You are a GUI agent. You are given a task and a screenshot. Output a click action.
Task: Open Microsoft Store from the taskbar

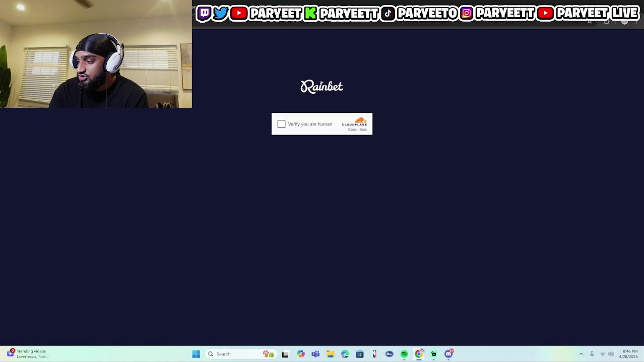360,354
